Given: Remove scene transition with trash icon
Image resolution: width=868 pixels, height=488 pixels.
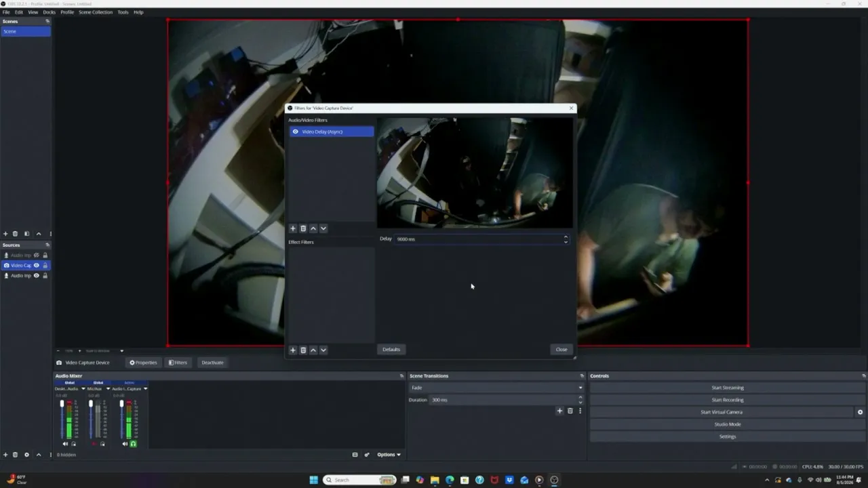Looking at the screenshot, I should [570, 411].
